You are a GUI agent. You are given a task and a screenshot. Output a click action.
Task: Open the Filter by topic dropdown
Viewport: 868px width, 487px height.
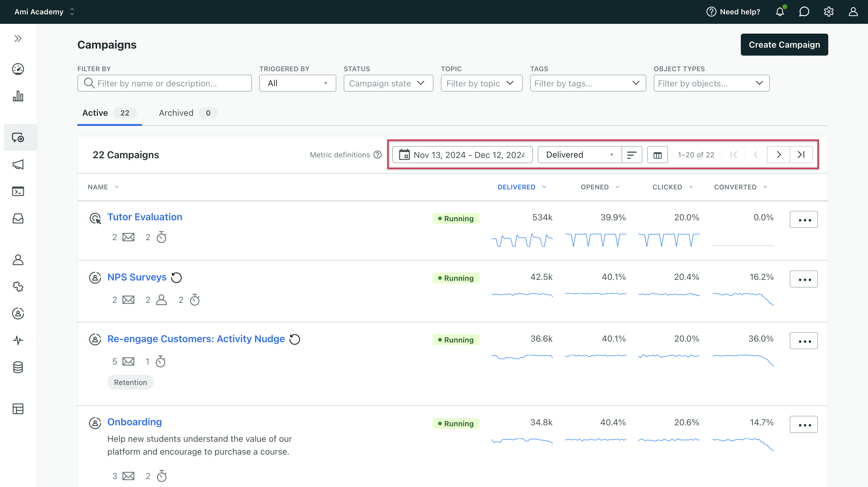point(482,83)
